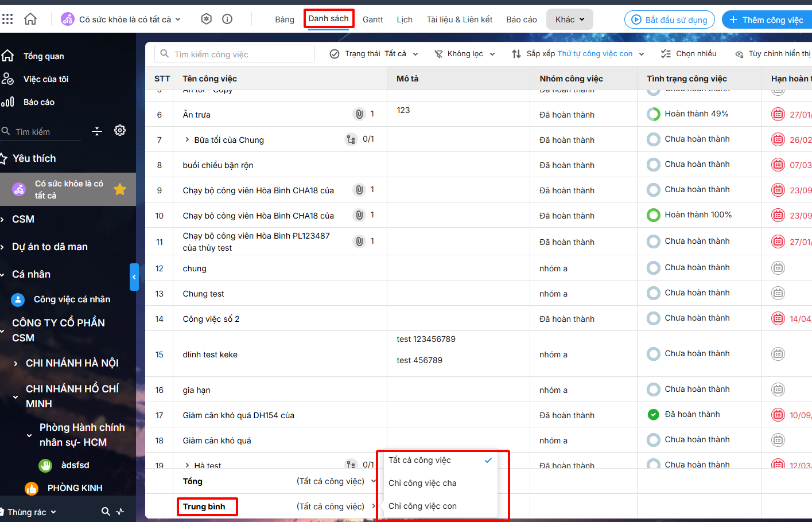Click the 49% progress ring for Ăn trưa
The height and width of the screenshot is (522, 812).
pos(653,114)
